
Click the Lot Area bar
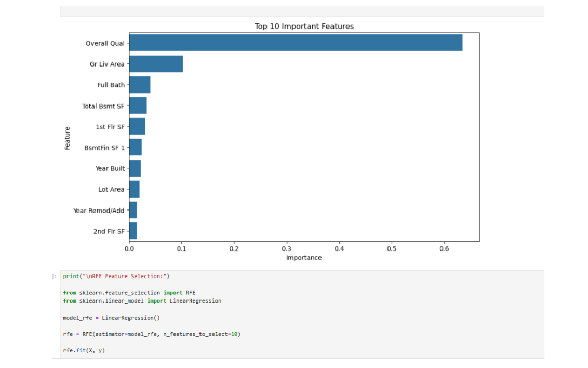click(134, 189)
